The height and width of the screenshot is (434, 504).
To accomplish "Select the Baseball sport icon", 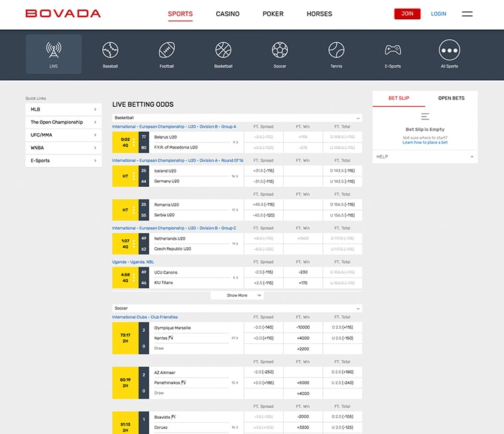I will (x=110, y=50).
